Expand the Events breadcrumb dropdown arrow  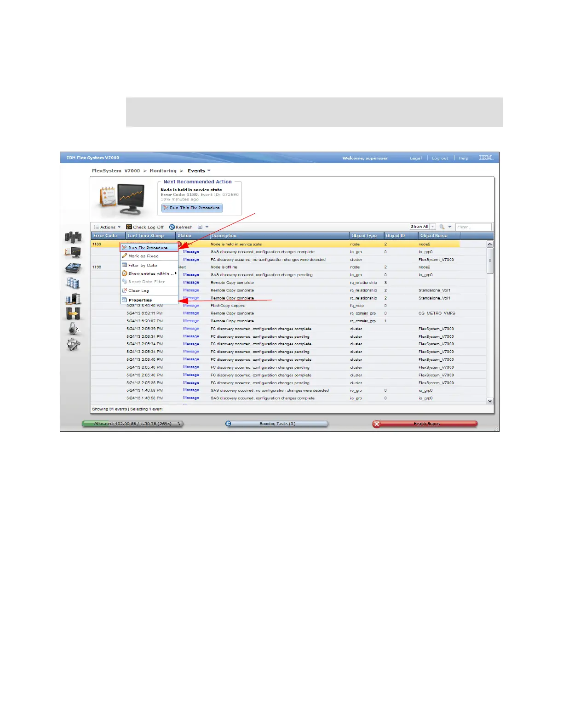click(x=209, y=171)
